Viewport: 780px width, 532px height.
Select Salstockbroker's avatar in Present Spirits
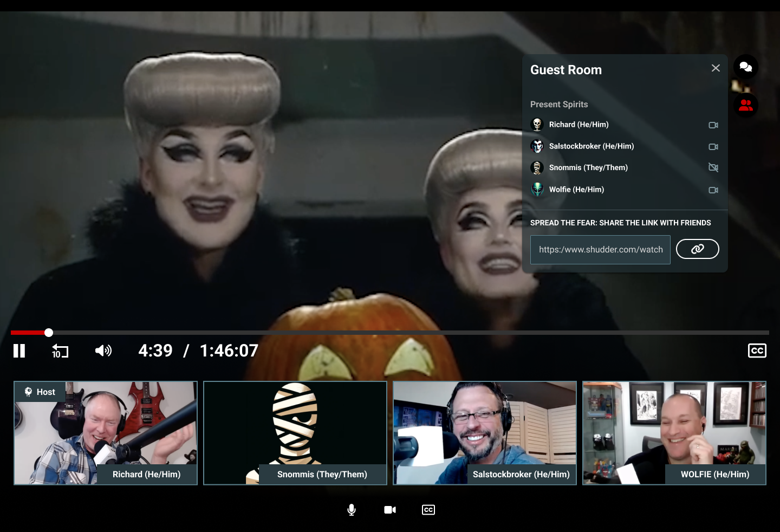[537, 146]
